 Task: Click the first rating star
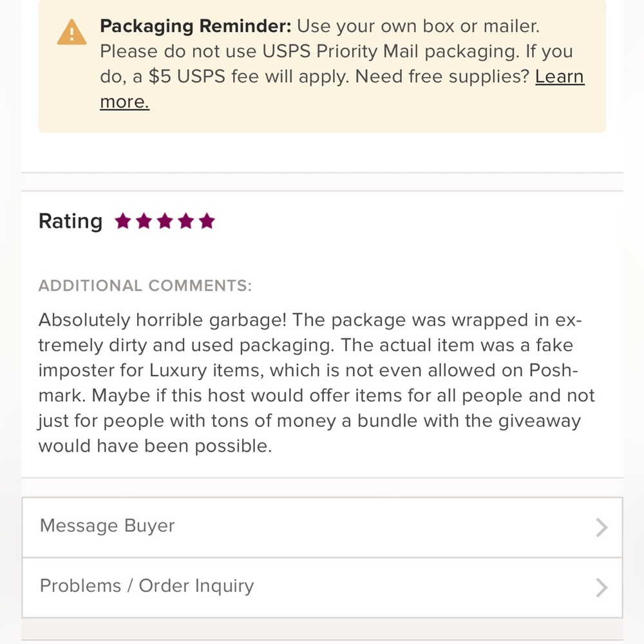123,222
